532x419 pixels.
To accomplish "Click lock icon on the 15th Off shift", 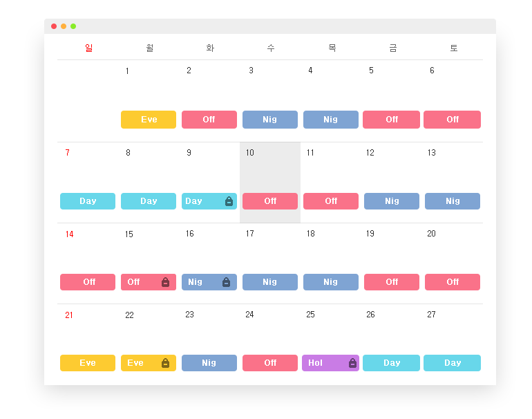I will tap(165, 282).
